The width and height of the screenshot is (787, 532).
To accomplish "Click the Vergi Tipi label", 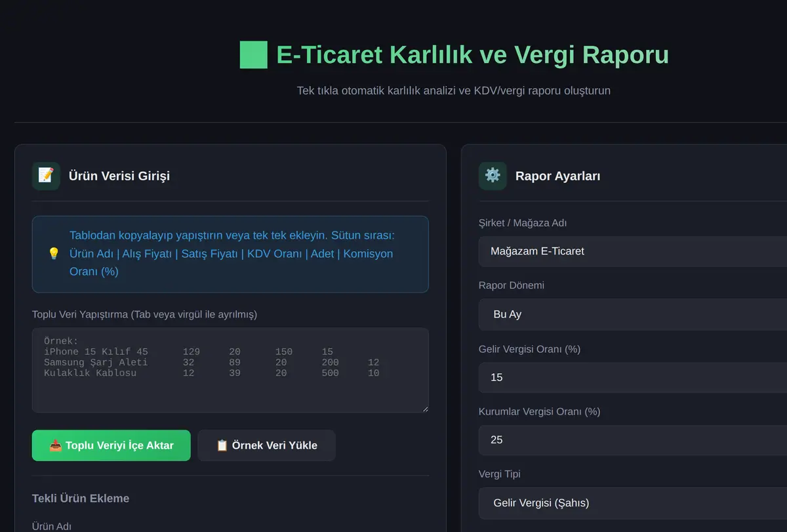I will point(500,474).
